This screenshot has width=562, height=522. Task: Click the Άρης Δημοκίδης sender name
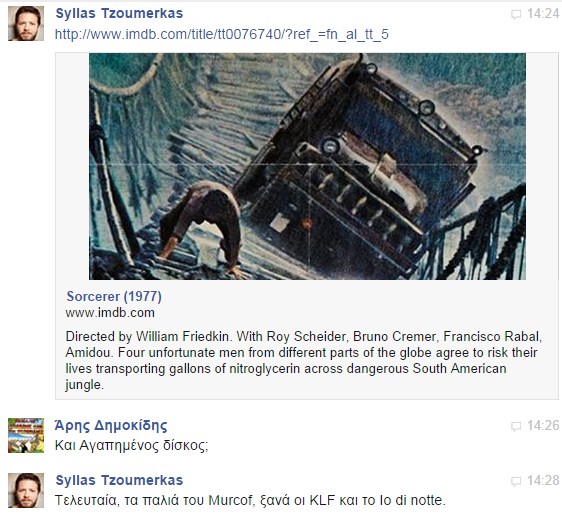click(111, 425)
